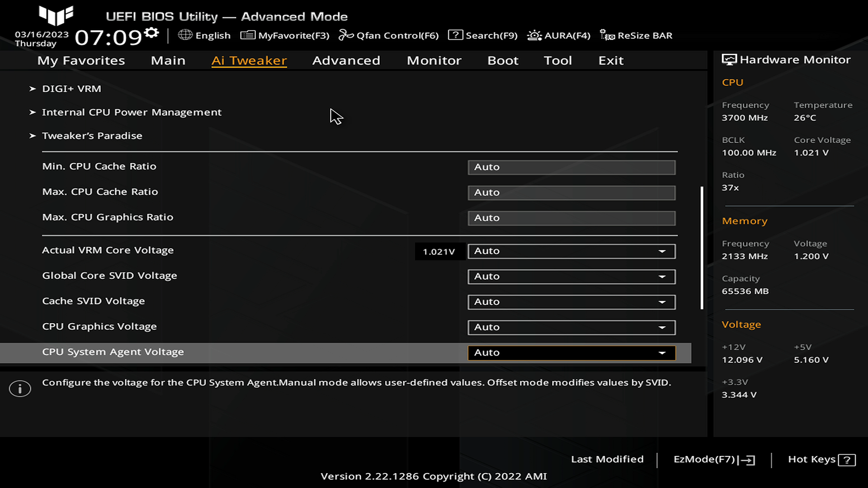This screenshot has width=868, height=488.
Task: Expand the DIGI+ VRM section
Action: click(71, 88)
